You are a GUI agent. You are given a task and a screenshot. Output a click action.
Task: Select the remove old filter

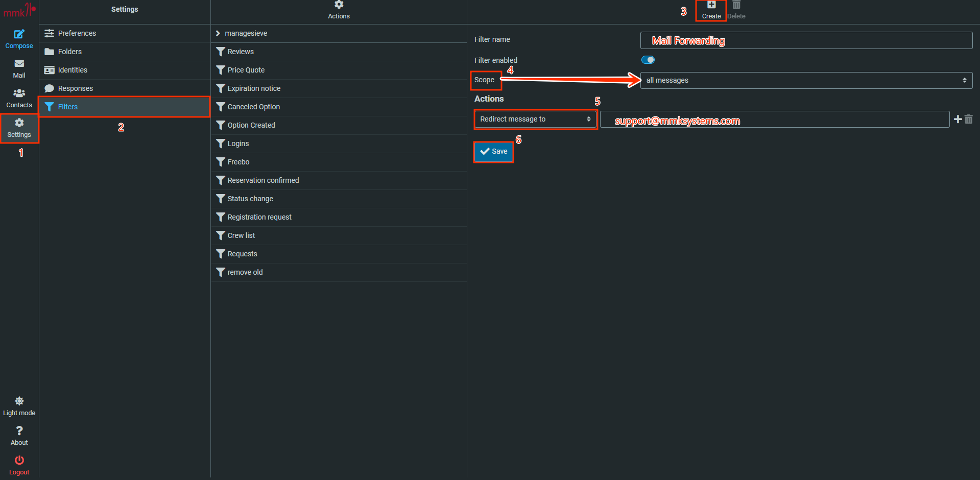339,272
